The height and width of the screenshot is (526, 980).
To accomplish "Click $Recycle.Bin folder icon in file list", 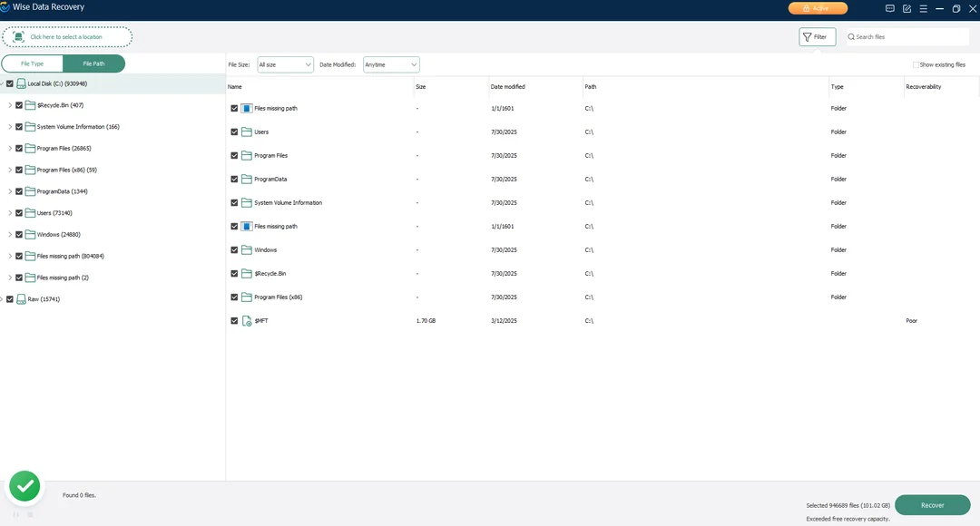I will (x=247, y=274).
